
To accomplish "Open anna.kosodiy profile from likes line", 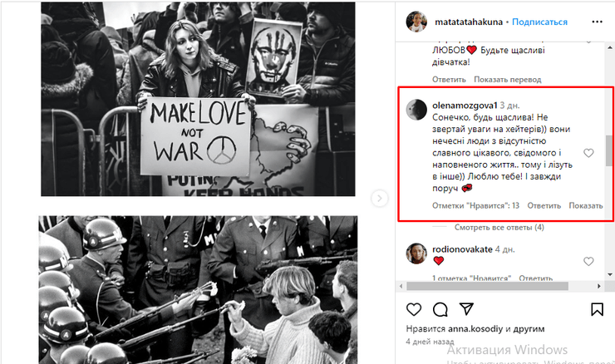I will click(x=475, y=328).
